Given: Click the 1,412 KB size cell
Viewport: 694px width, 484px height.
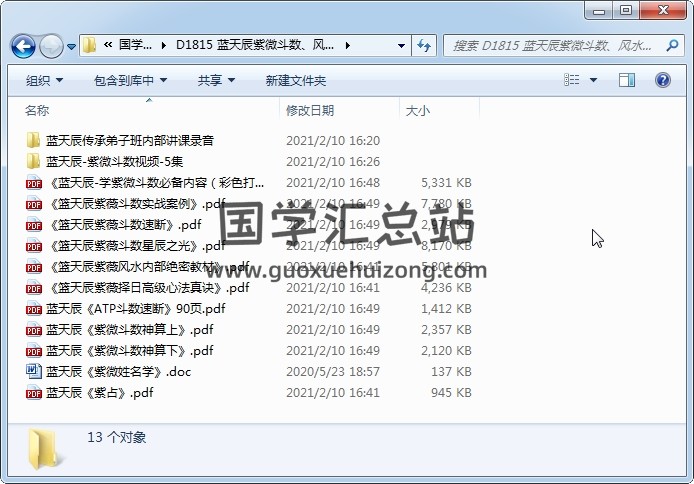Looking at the screenshot, I should pos(446,309).
